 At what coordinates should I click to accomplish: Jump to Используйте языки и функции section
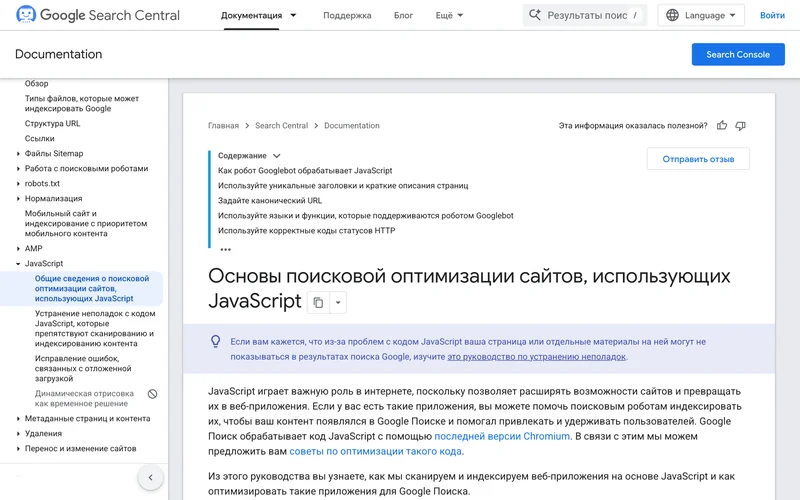(365, 215)
